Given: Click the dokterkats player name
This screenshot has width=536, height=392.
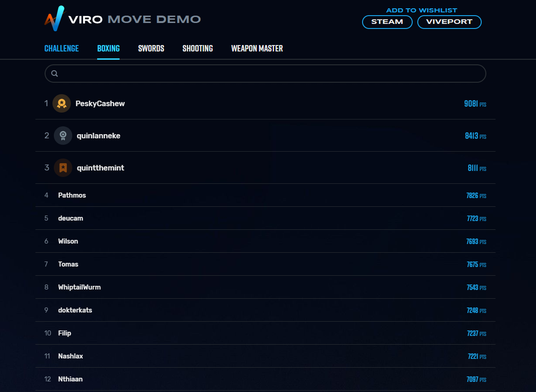Looking at the screenshot, I should pyautogui.click(x=75, y=310).
